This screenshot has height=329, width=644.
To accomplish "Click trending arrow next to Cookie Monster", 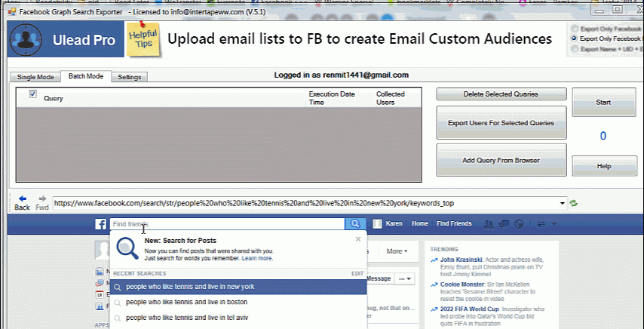I will pos(434,284).
